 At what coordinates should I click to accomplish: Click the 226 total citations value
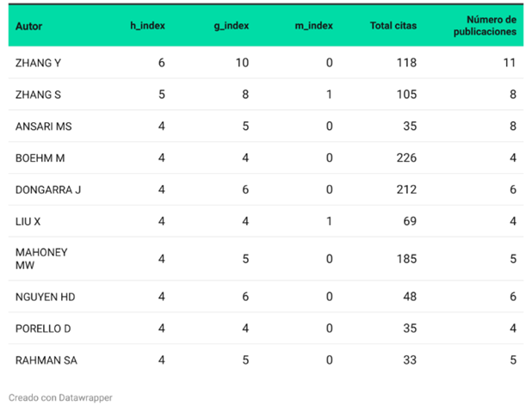pos(406,158)
